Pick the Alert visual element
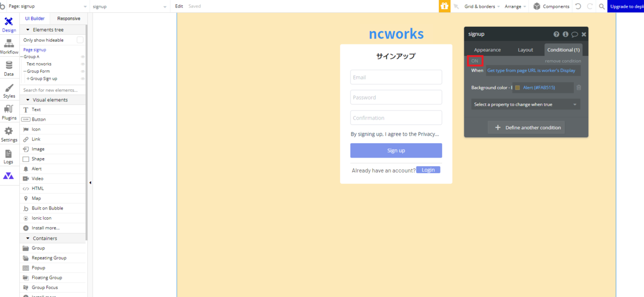The image size is (644, 297). [x=53, y=169]
